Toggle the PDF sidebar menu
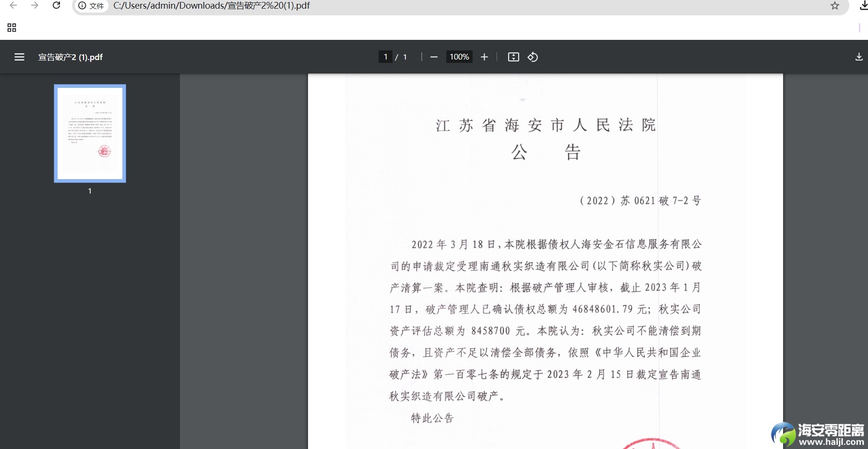Image resolution: width=868 pixels, height=449 pixels. [x=19, y=57]
